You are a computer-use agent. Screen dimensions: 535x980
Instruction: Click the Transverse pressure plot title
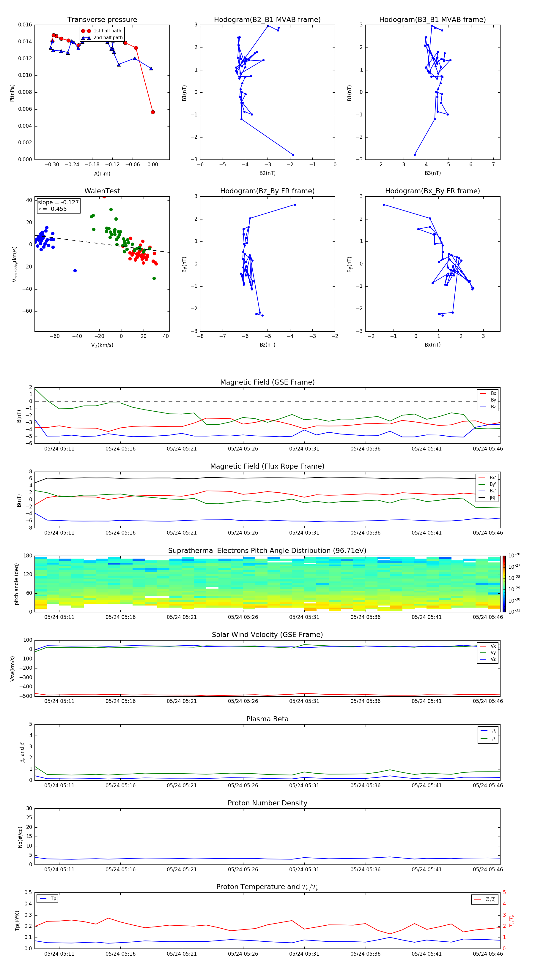click(102, 19)
